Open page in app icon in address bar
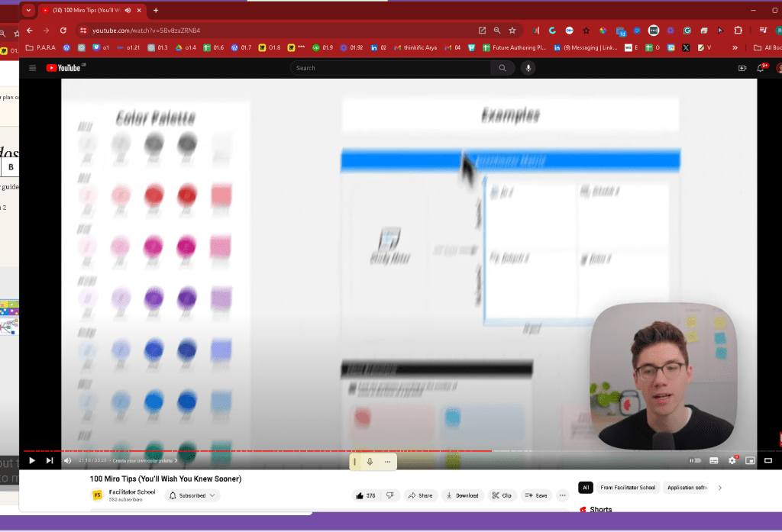This screenshot has height=532, width=782. coord(483,31)
